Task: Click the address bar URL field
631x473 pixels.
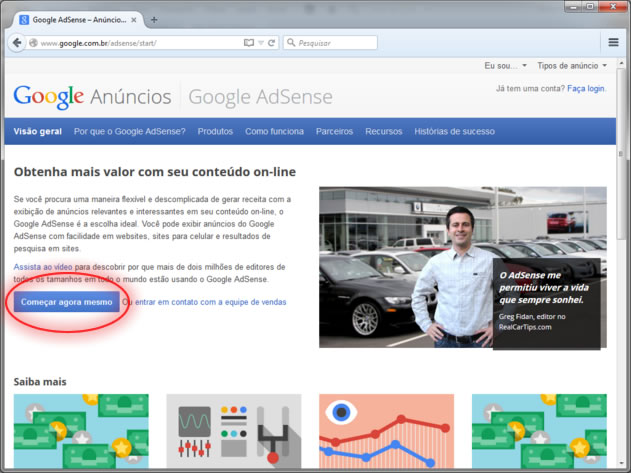Action: [x=139, y=43]
